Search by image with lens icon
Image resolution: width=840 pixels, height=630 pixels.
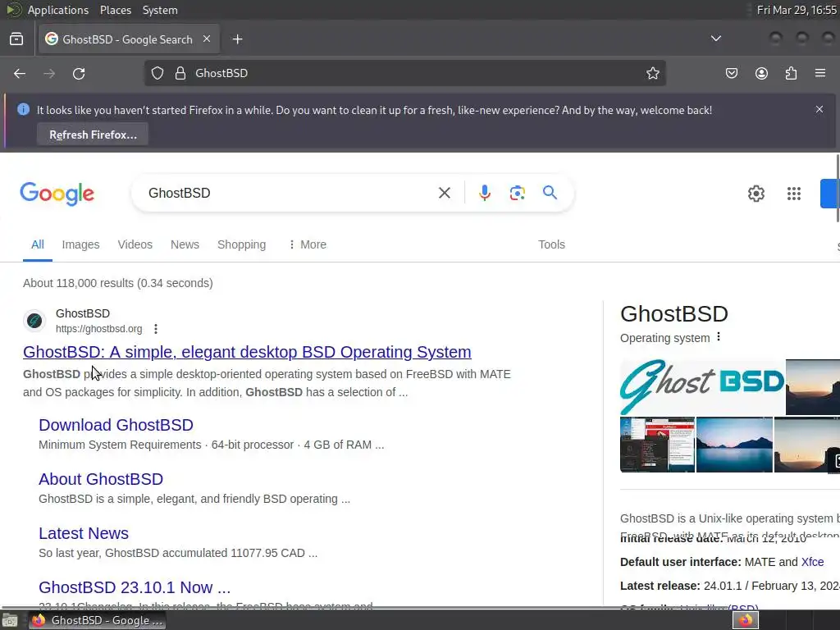pyautogui.click(x=517, y=193)
